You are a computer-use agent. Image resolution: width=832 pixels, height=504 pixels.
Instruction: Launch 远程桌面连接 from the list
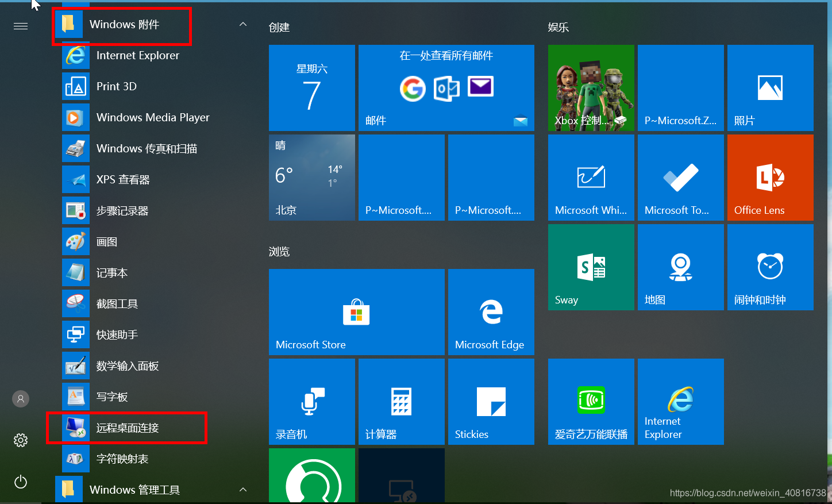[x=157, y=428]
